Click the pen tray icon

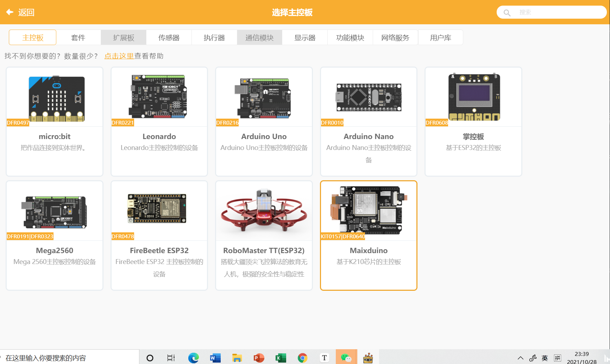533,358
